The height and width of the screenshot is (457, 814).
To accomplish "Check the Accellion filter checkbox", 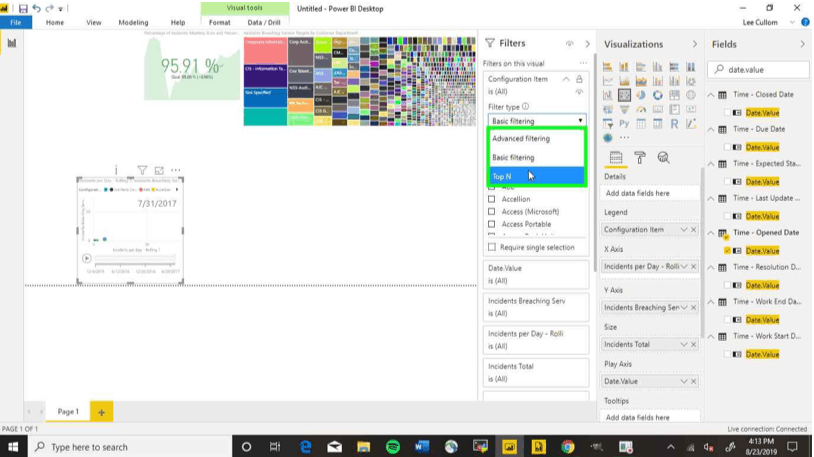I will tap(492, 199).
